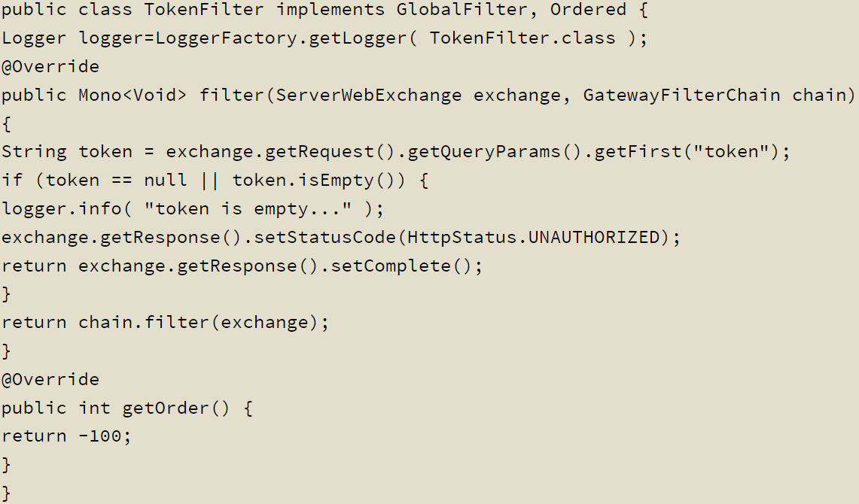Click token.isEmpty() in the if condition
859x504 pixels.
tap(313, 180)
